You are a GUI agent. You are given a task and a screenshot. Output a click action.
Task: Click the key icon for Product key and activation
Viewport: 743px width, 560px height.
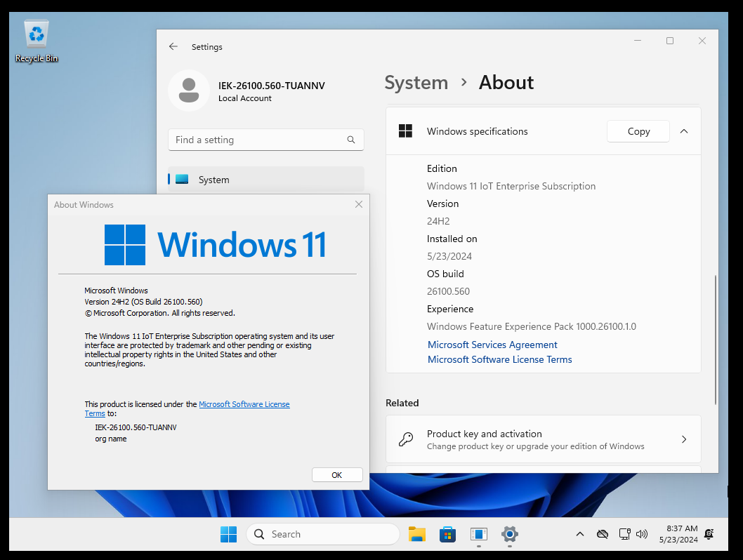tap(406, 439)
